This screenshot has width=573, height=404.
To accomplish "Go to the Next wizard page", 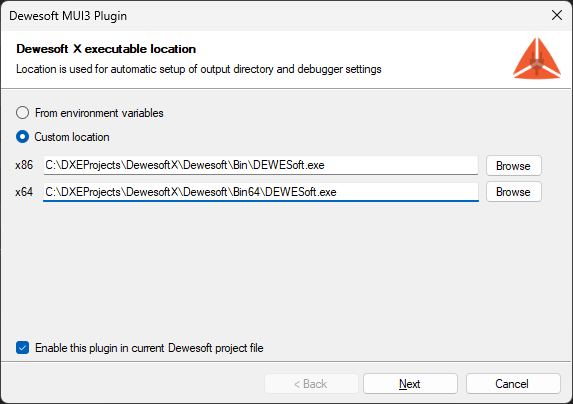I will point(410,384).
